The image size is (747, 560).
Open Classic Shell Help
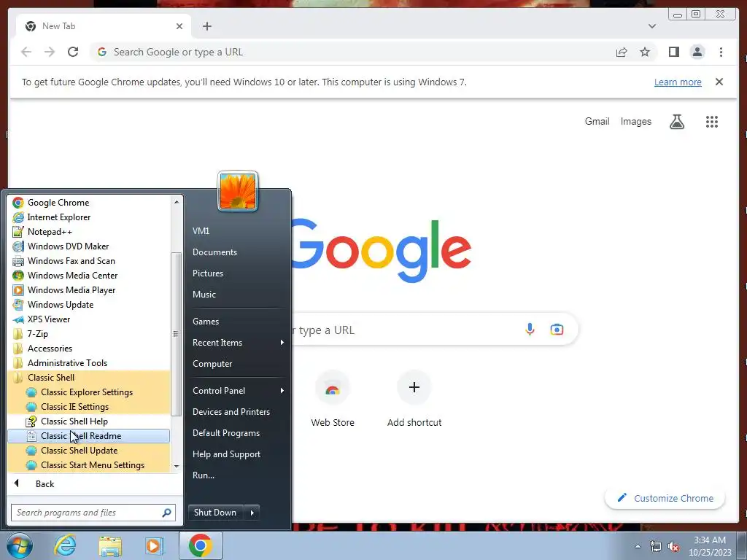coord(88,421)
